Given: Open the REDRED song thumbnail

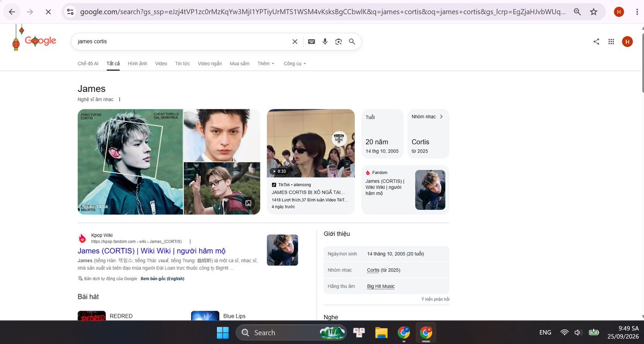Looking at the screenshot, I should click(x=92, y=316).
